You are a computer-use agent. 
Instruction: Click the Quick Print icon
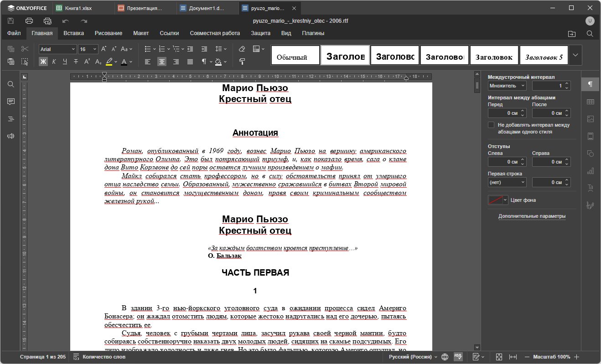coord(47,21)
